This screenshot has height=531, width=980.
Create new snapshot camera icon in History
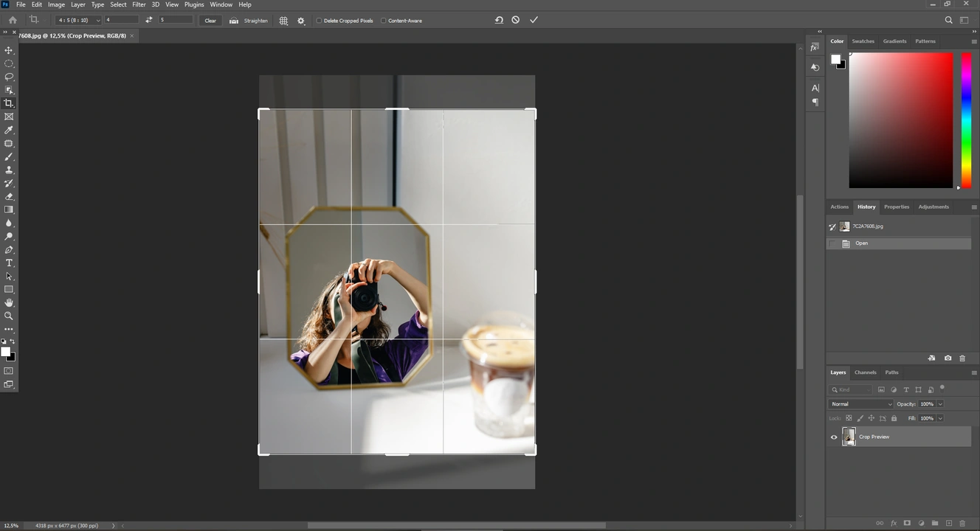948,358
